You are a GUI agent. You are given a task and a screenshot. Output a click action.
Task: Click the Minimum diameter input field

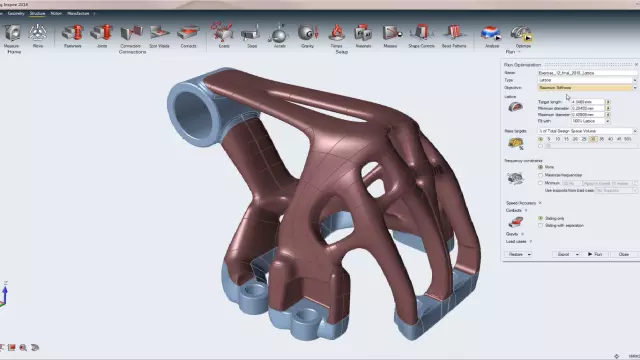(587, 108)
